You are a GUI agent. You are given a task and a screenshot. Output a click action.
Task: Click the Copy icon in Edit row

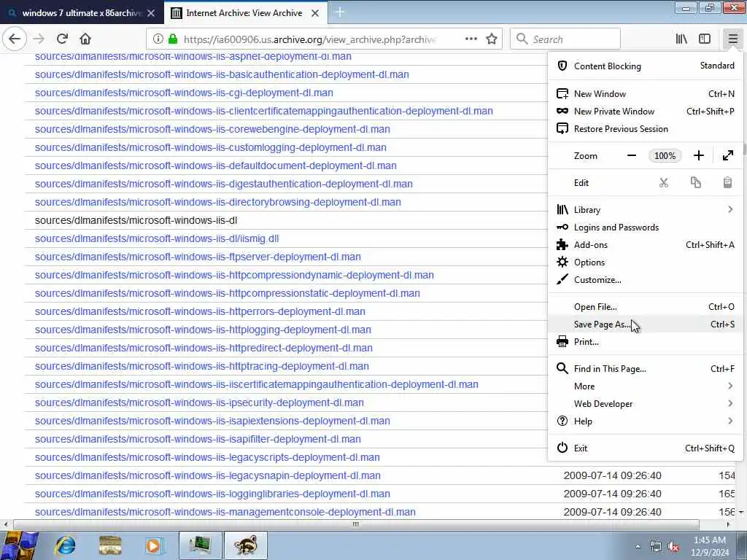coord(695,183)
